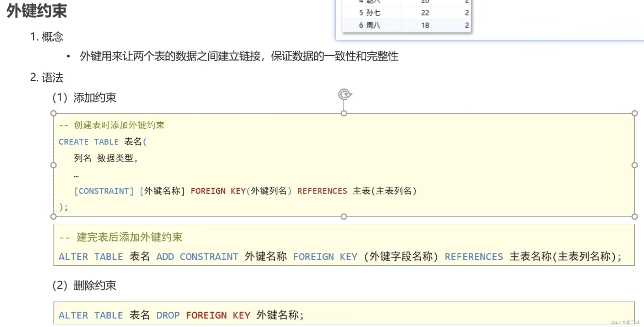The height and width of the screenshot is (327, 644).
Task: Click the comment 创建表时添加外键约束
Action: pos(112,125)
